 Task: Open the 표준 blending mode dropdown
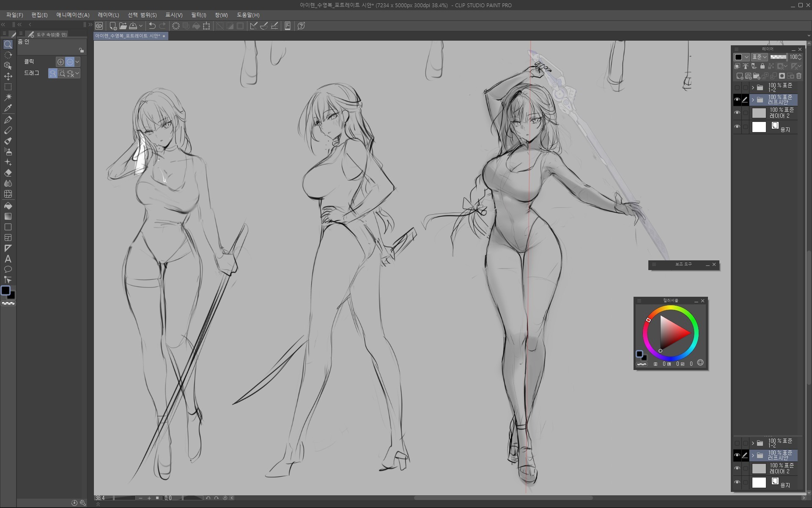(760, 57)
